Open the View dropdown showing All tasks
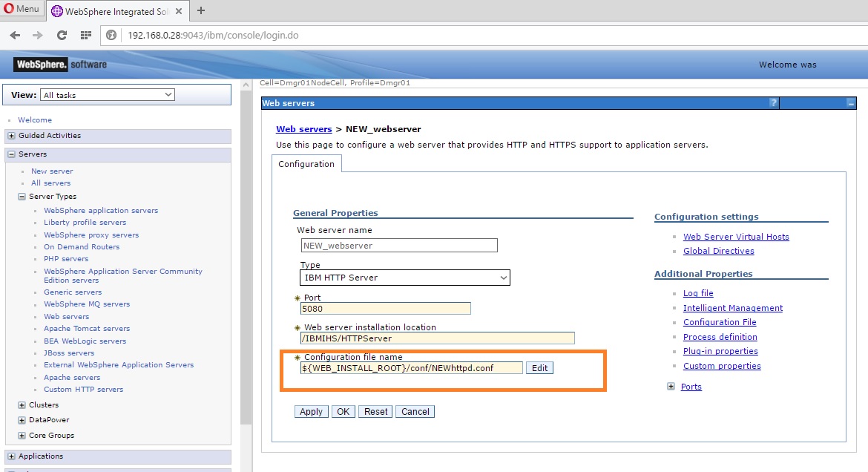This screenshot has width=868, height=472. (x=107, y=94)
